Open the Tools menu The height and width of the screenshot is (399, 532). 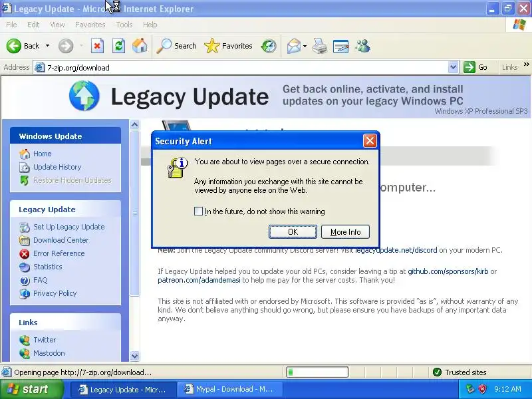pyautogui.click(x=124, y=25)
